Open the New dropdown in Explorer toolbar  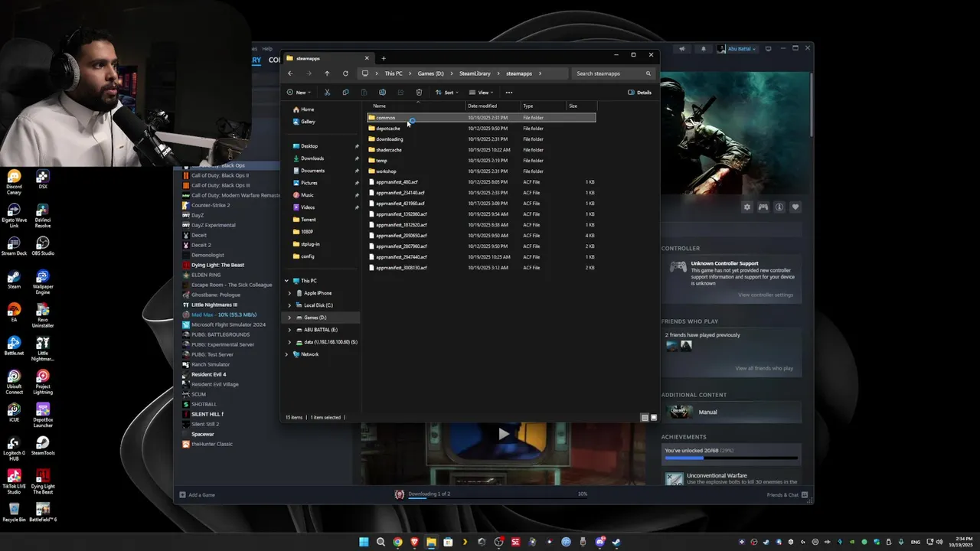(x=298, y=93)
